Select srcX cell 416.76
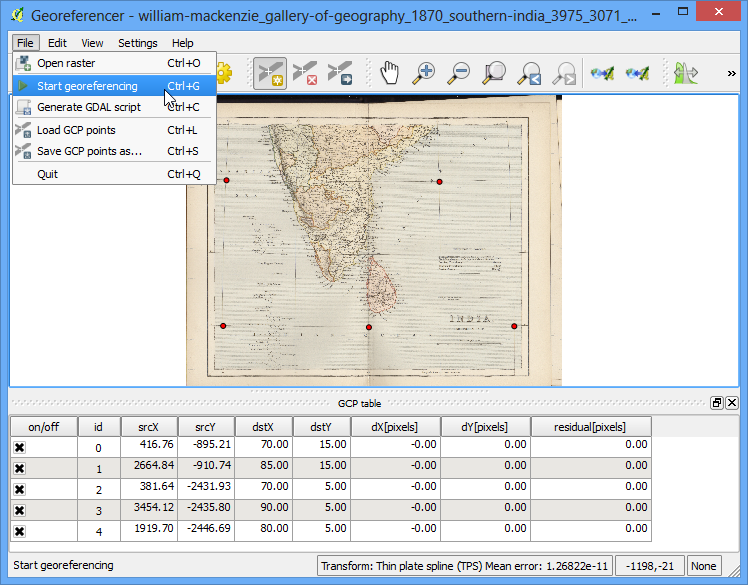The height and width of the screenshot is (585, 748). pos(149,448)
